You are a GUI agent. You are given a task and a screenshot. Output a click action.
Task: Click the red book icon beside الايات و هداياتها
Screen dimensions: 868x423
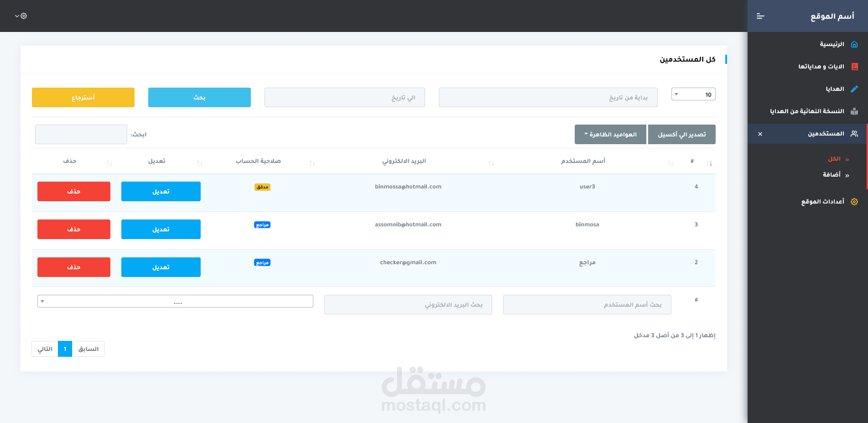tap(854, 67)
